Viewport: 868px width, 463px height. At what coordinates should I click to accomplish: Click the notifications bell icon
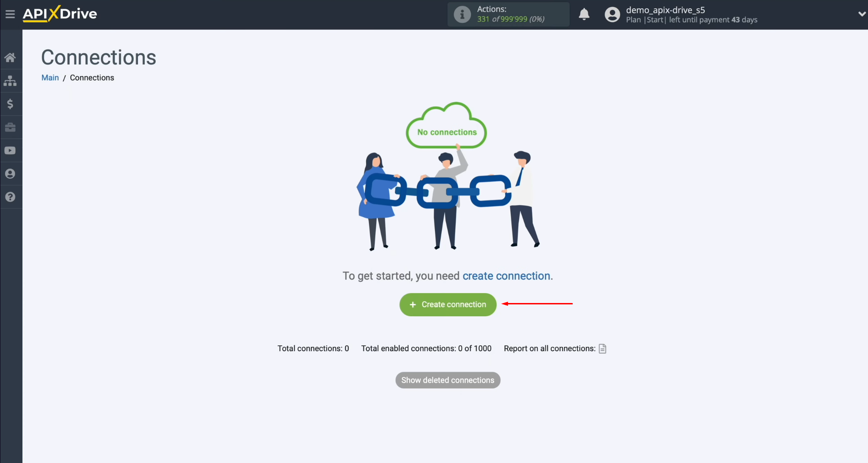click(x=584, y=14)
